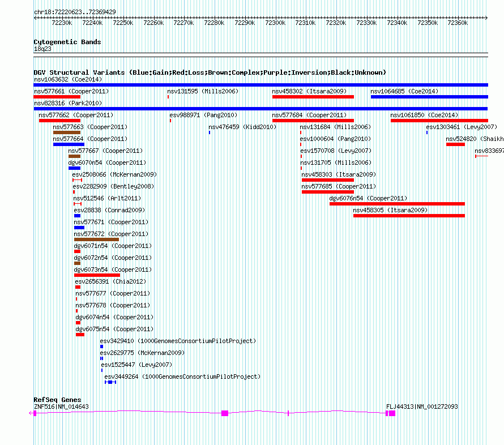Open esv2656391 (Chia2012) variant
504x445 pixels.
(x=110, y=281)
